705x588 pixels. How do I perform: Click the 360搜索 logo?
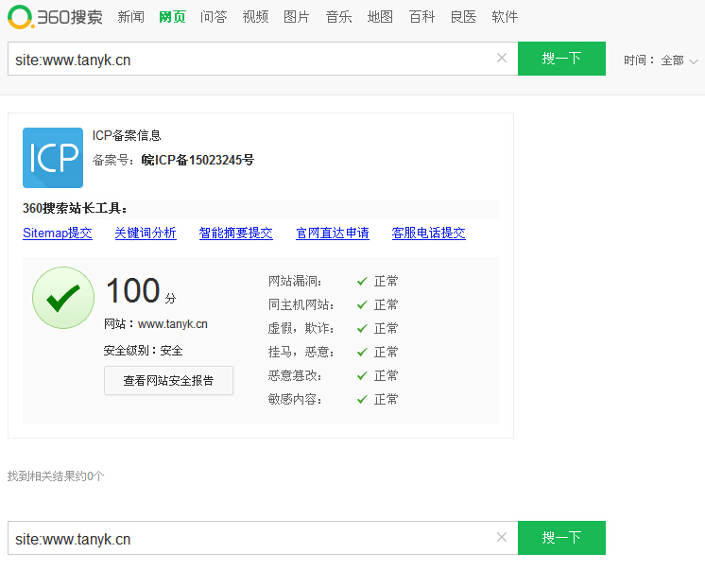(55, 17)
